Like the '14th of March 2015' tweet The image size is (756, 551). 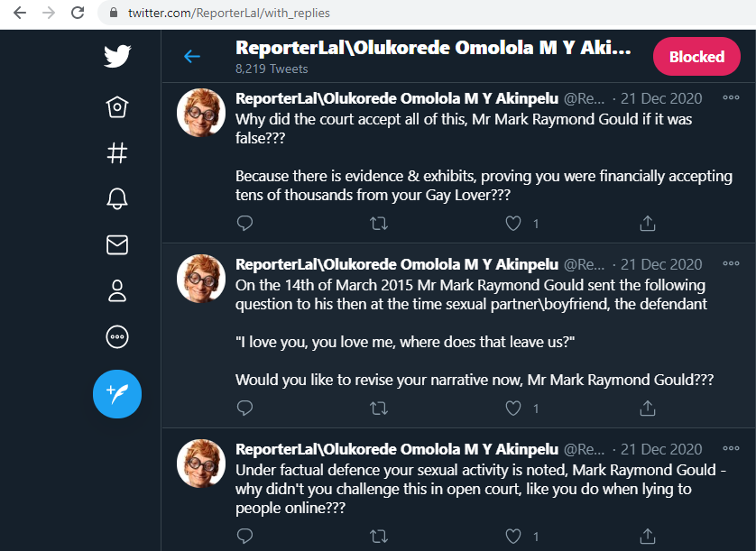[513, 409]
